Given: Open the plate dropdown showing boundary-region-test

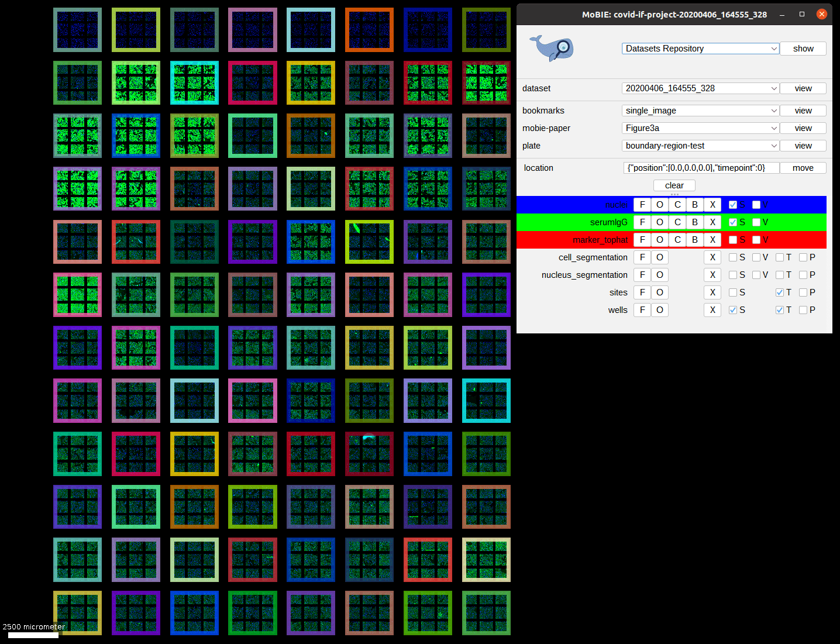Looking at the screenshot, I should (x=700, y=145).
